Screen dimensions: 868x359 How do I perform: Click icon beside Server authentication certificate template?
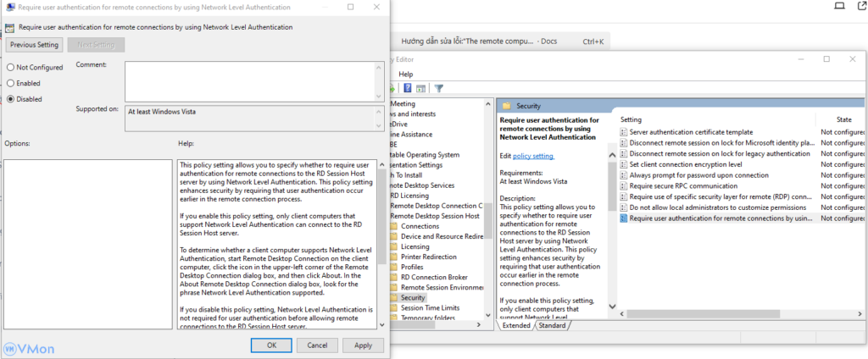click(x=624, y=132)
